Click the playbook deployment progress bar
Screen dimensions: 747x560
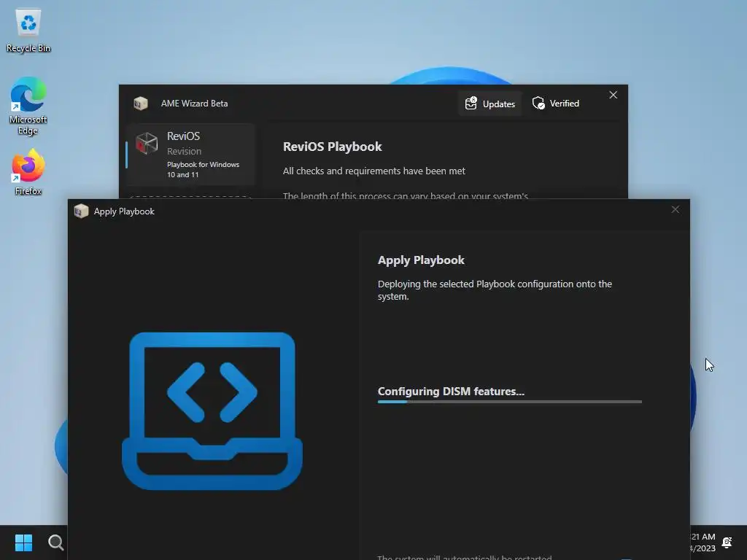coord(509,402)
